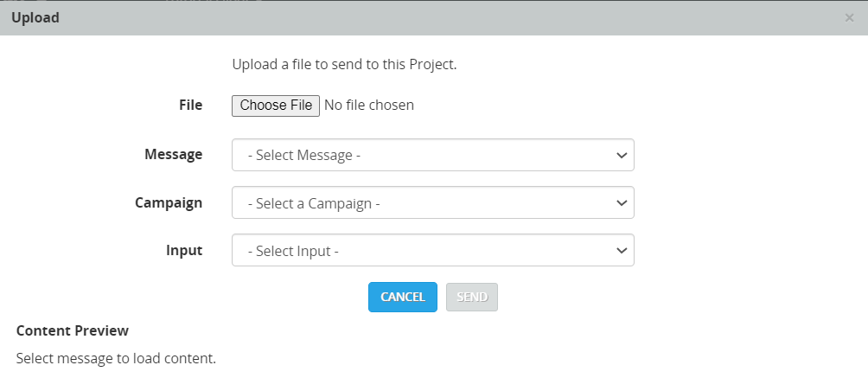
Task: Click the chevron arrow on the Campaign selector
Action: tap(621, 203)
